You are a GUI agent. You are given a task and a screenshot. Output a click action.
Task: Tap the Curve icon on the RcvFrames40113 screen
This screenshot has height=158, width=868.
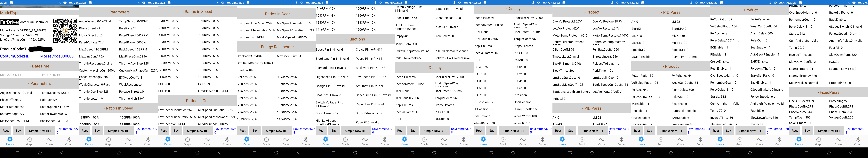click(x=838, y=139)
